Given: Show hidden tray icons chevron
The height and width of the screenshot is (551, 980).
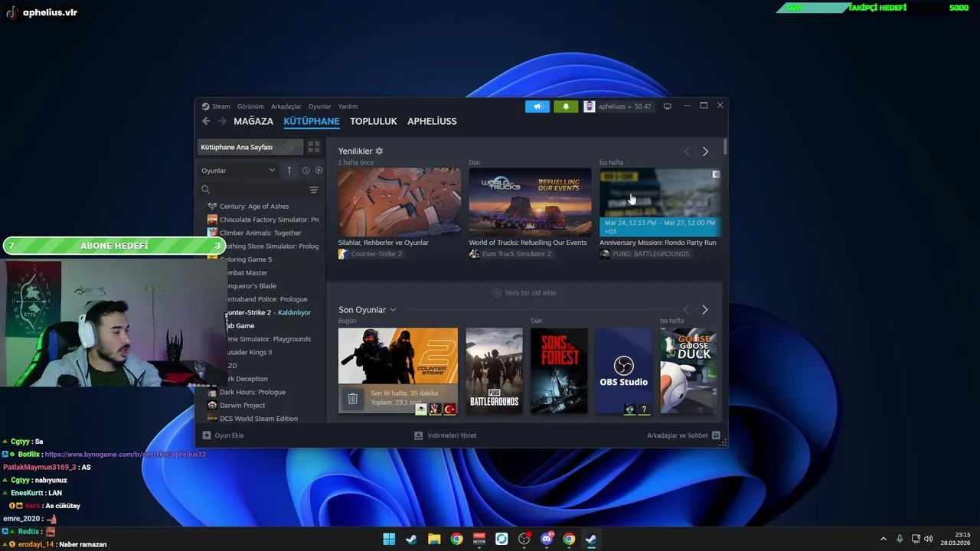Looking at the screenshot, I should pyautogui.click(x=884, y=539).
